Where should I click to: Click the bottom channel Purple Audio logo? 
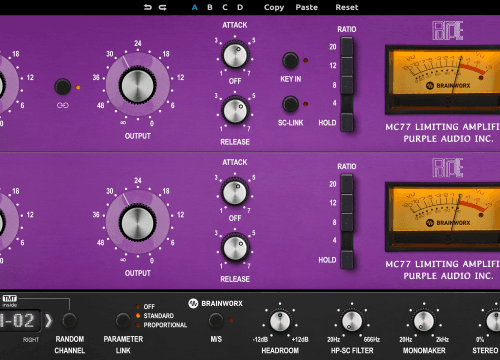pyautogui.click(x=448, y=168)
